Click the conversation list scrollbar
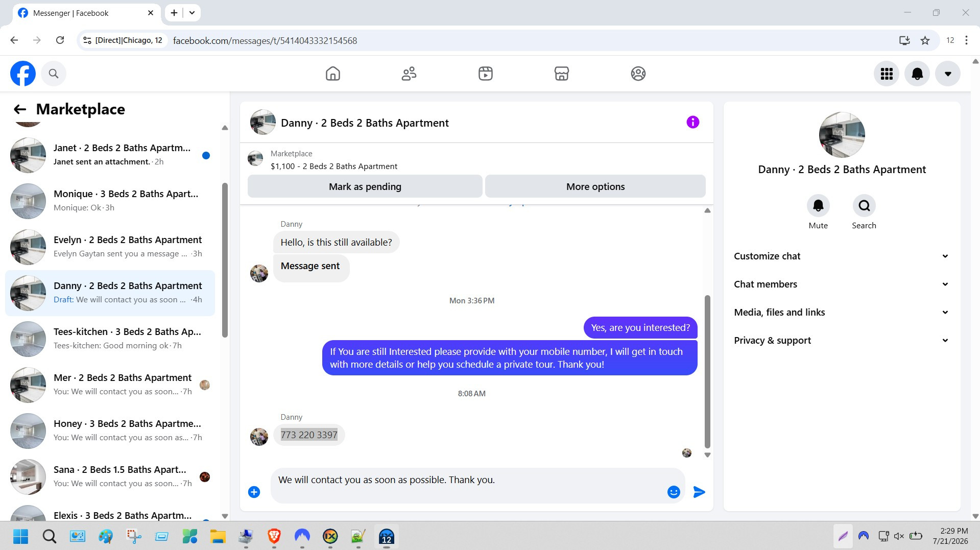 tap(225, 260)
